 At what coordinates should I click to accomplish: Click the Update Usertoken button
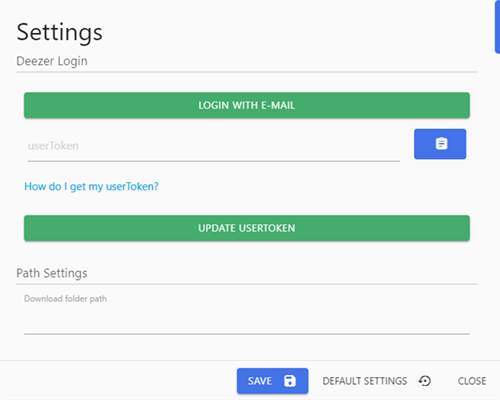(x=247, y=228)
